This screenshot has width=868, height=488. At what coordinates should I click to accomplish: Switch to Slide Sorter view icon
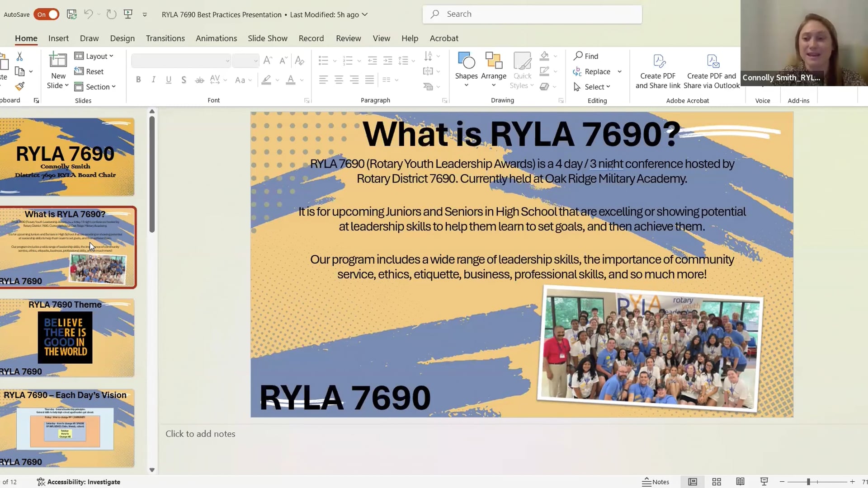coord(716,482)
